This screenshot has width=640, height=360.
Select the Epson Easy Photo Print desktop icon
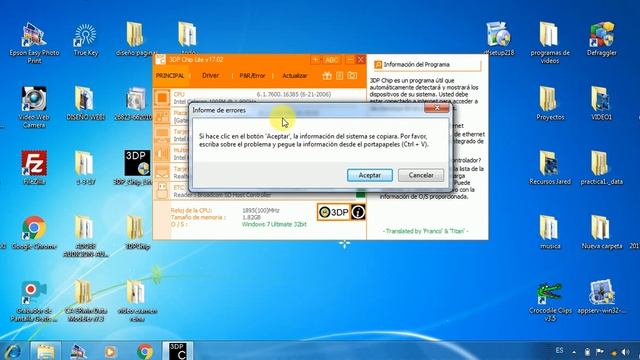(x=34, y=42)
